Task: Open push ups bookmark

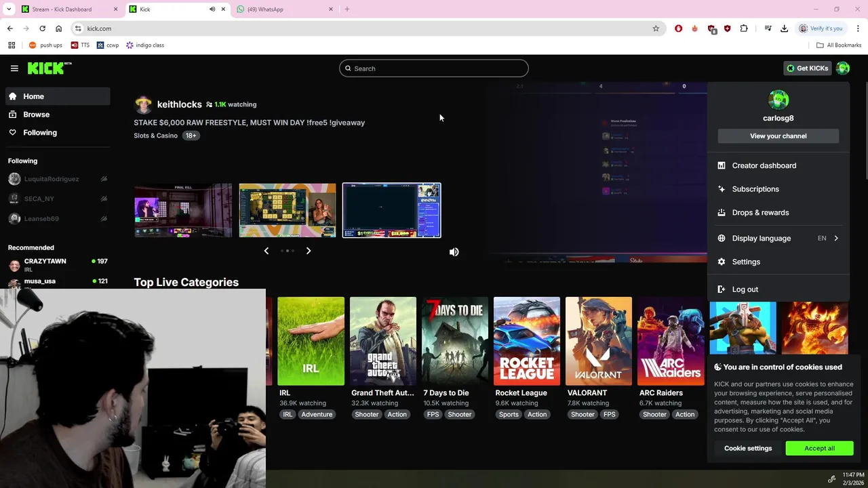Action: pos(45,45)
